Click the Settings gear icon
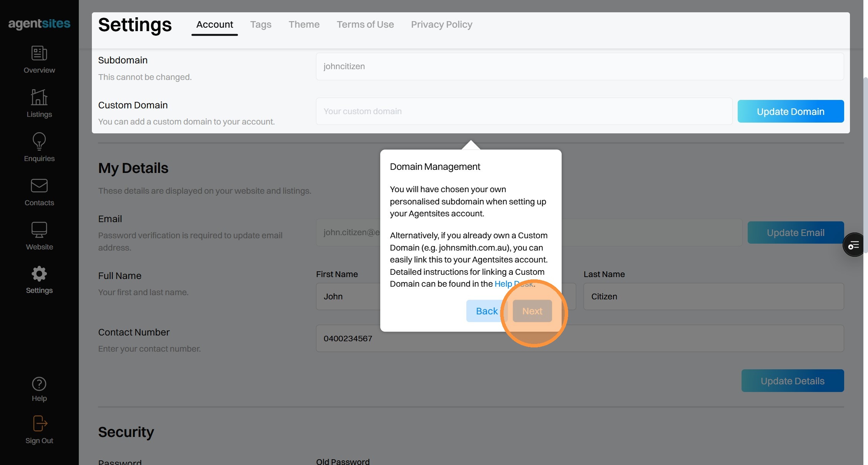The image size is (868, 465). pyautogui.click(x=39, y=274)
